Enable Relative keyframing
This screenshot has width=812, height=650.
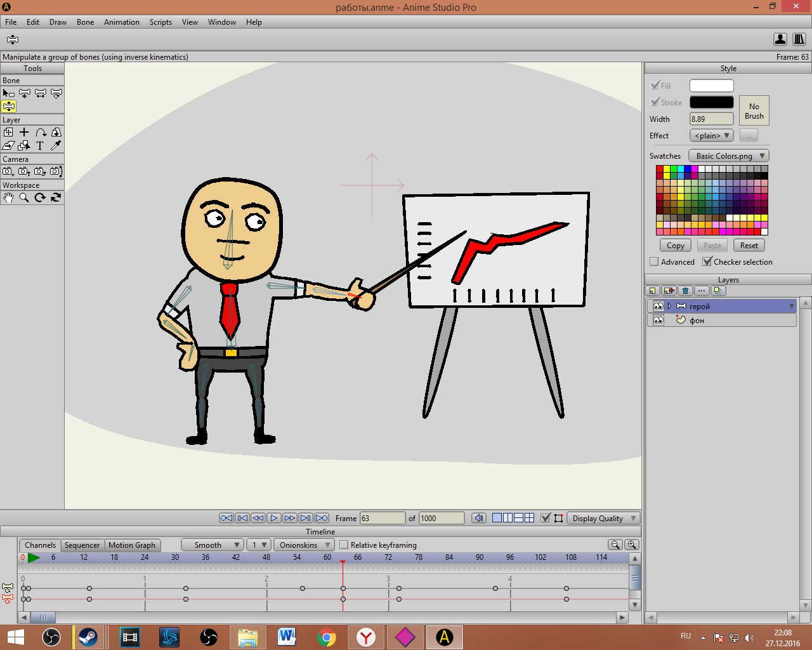344,545
